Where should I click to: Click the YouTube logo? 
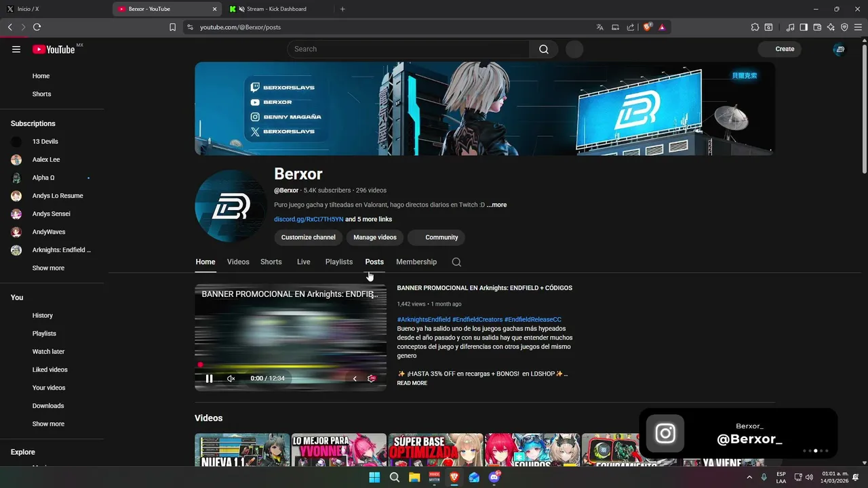54,49
